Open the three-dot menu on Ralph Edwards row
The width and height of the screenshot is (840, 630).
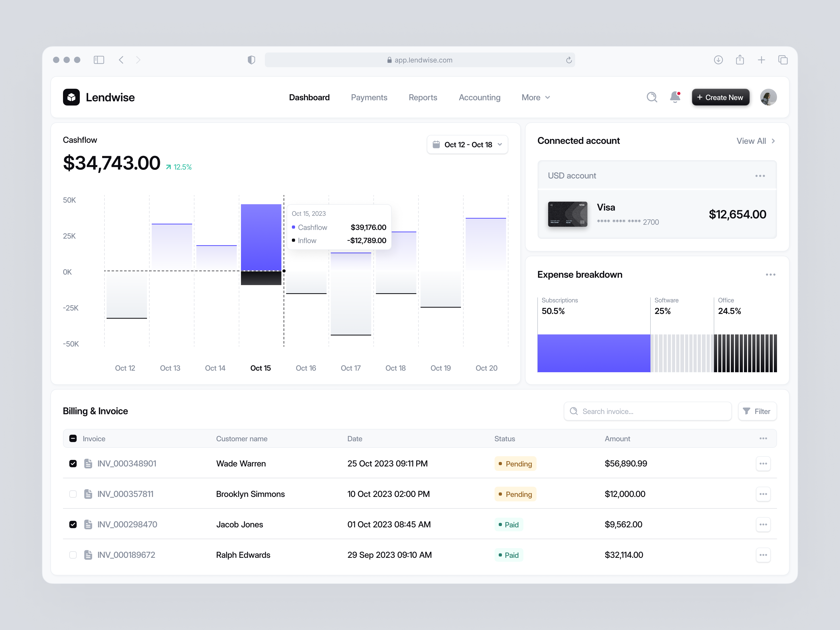[x=764, y=555]
